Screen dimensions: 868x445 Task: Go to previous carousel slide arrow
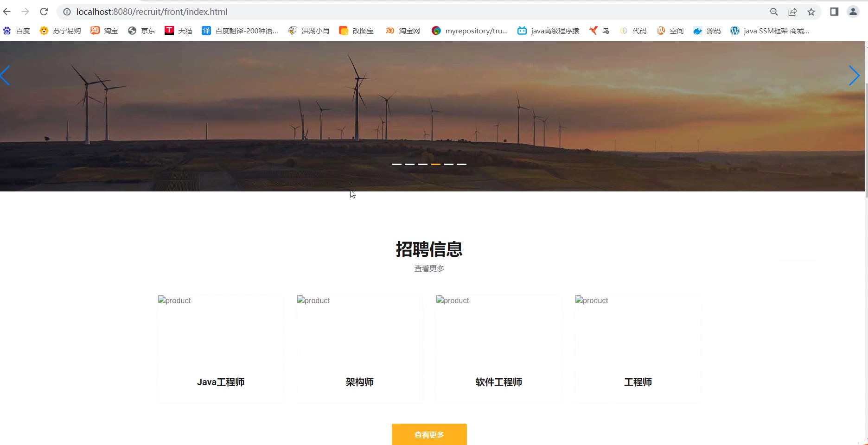coord(5,76)
